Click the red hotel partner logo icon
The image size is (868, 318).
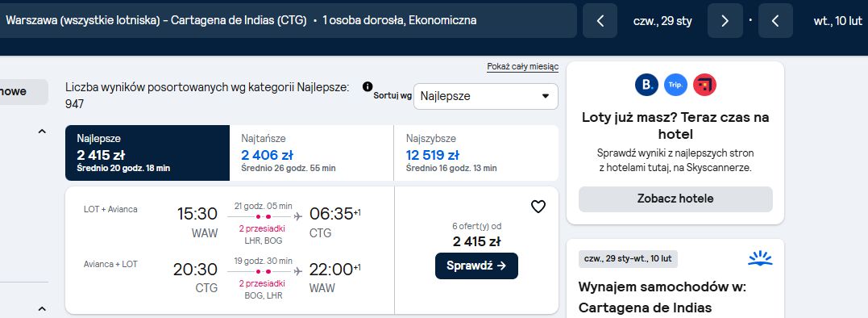coord(704,85)
